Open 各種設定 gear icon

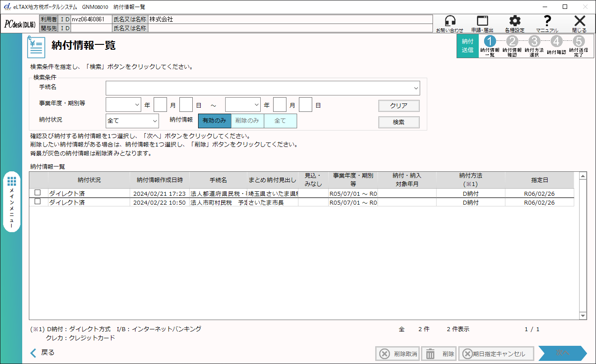pyautogui.click(x=515, y=24)
